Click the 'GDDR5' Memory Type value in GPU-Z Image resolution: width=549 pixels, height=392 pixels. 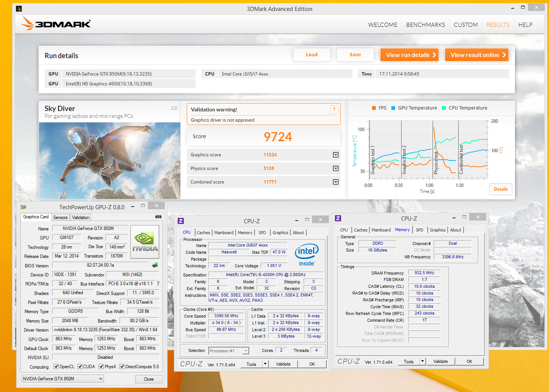pyautogui.click(x=76, y=311)
